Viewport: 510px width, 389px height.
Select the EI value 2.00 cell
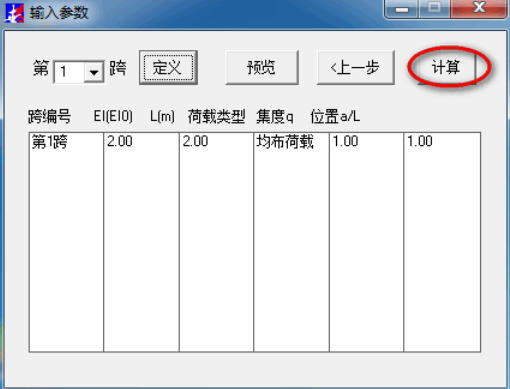click(120, 141)
